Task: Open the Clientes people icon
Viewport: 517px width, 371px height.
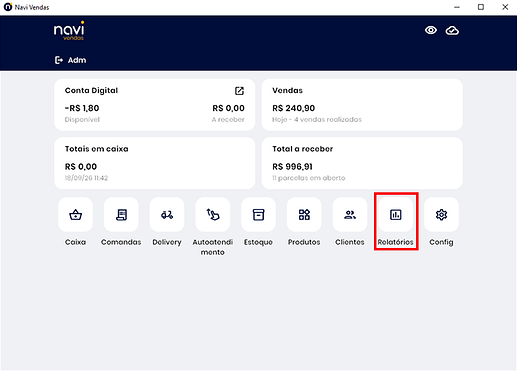Action: pyautogui.click(x=350, y=215)
